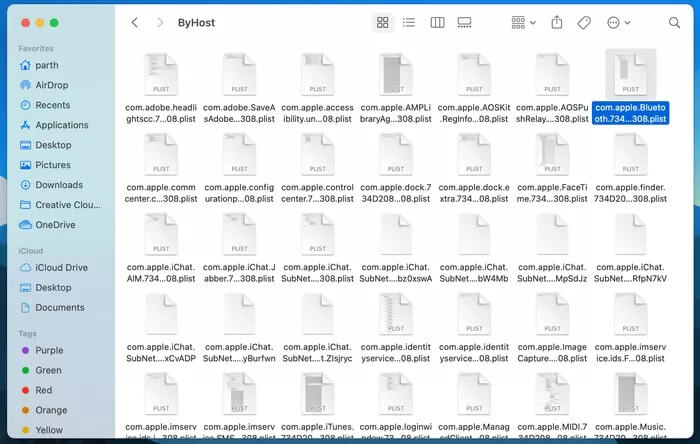This screenshot has width=700, height=444.
Task: Select com.apple.iChat.Jabber plist file icon
Action: point(239,234)
